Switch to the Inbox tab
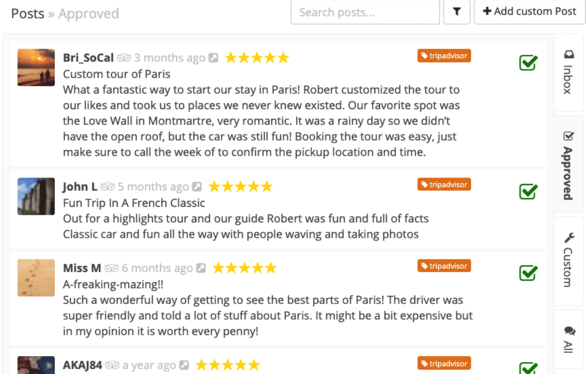This screenshot has height=374, width=588. tap(568, 71)
